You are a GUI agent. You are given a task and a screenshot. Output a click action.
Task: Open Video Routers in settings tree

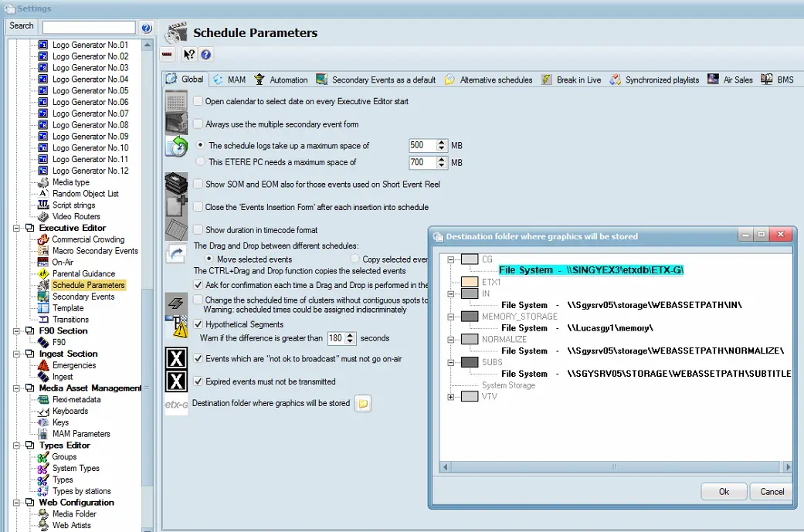pyautogui.click(x=76, y=216)
